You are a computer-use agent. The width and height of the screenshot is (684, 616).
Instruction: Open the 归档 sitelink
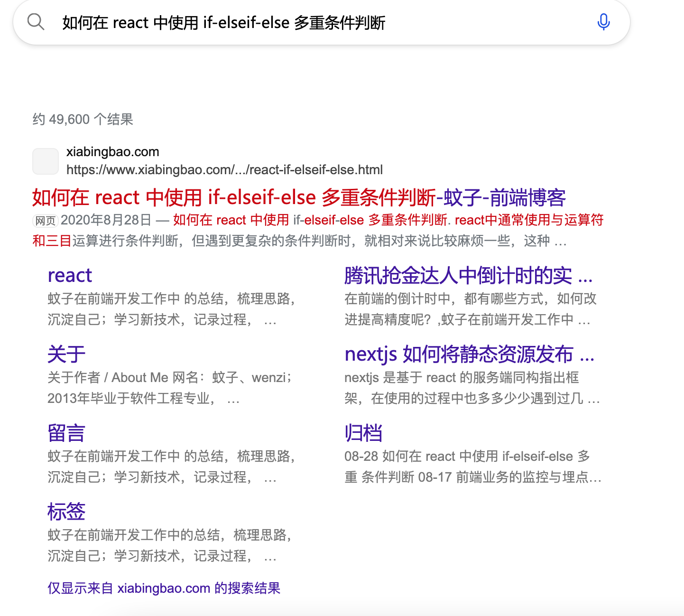tap(363, 433)
